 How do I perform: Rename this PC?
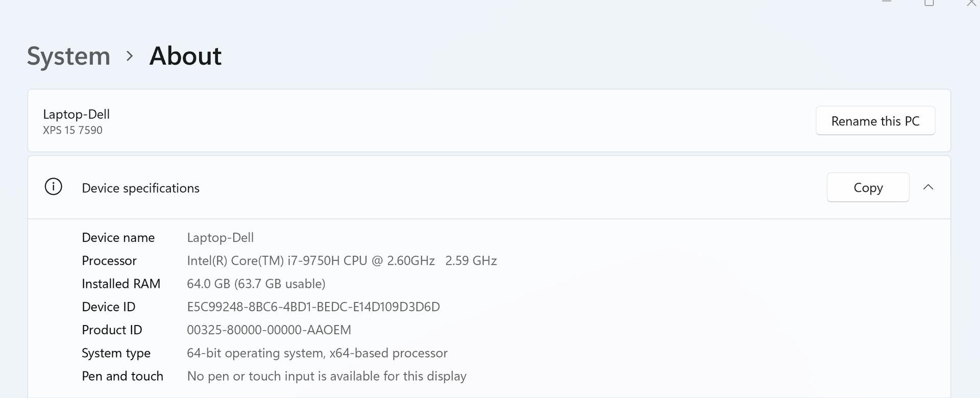click(x=875, y=121)
